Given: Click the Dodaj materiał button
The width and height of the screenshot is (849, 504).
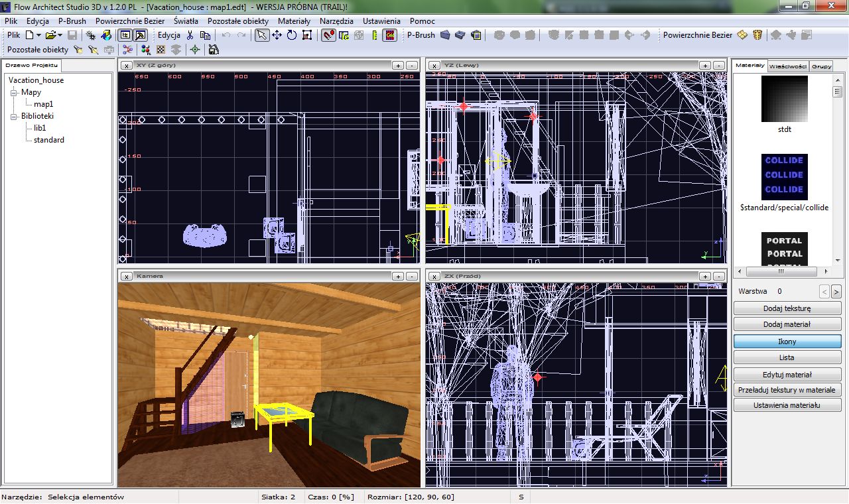Looking at the screenshot, I should point(787,324).
